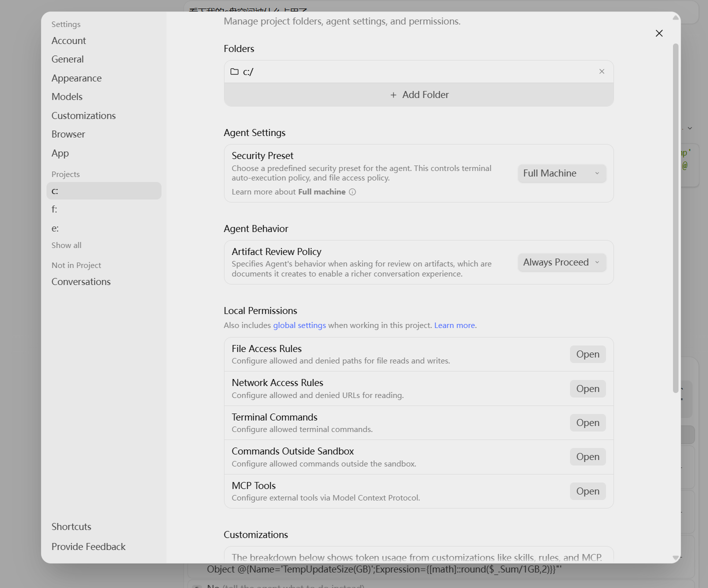Click the Agent Behavior heading
This screenshot has width=708, height=588.
256,228
